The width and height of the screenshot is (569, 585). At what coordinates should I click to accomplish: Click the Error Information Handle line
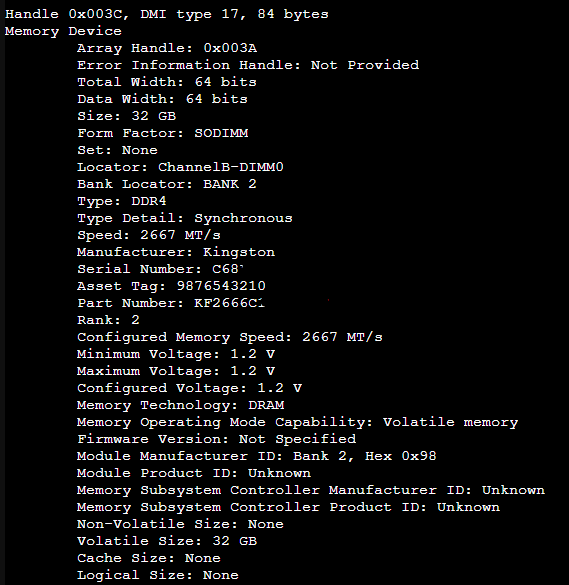point(248,65)
